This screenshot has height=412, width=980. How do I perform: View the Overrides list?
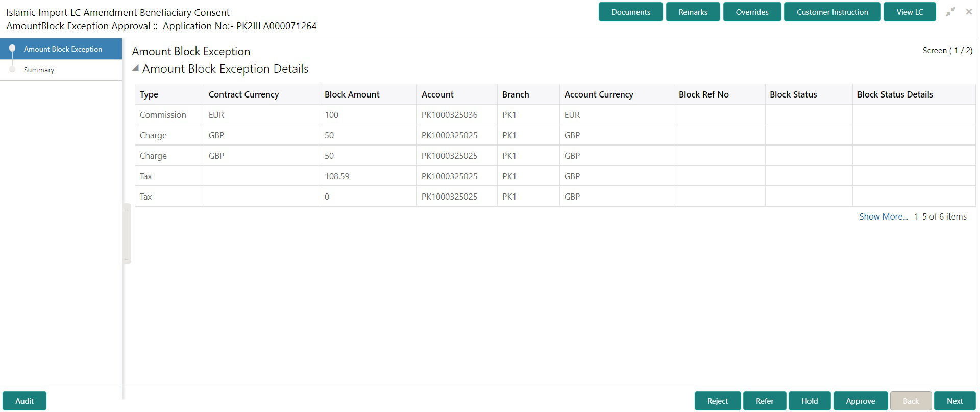752,12
